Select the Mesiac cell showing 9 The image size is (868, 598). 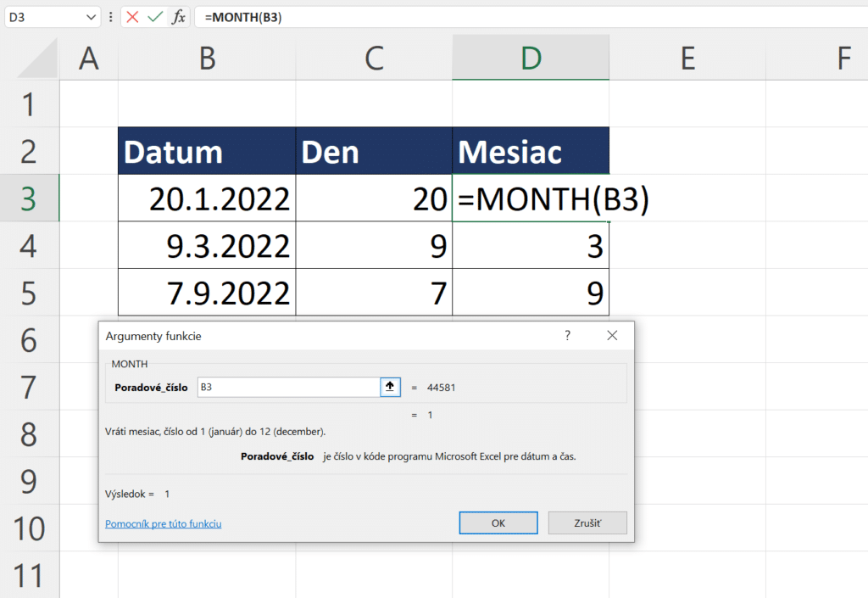[531, 293]
